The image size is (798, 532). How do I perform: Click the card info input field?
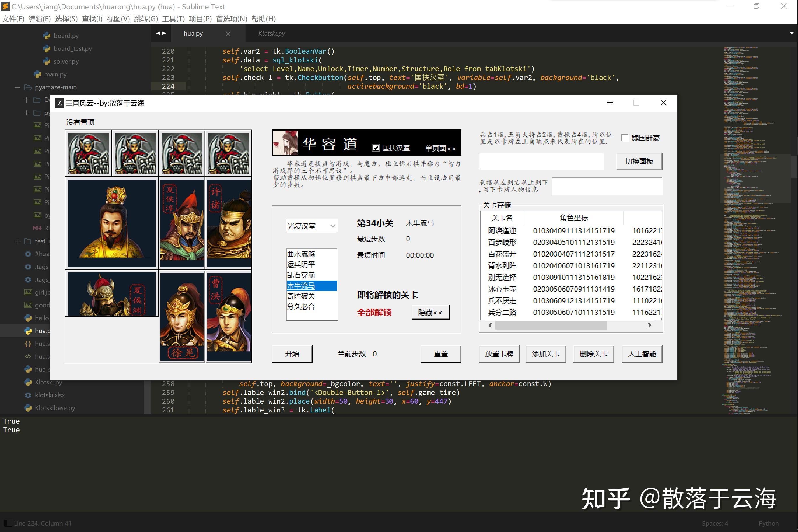(607, 186)
